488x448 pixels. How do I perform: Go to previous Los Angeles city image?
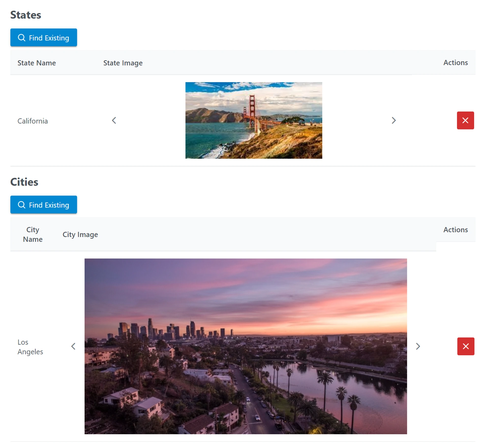point(73,346)
